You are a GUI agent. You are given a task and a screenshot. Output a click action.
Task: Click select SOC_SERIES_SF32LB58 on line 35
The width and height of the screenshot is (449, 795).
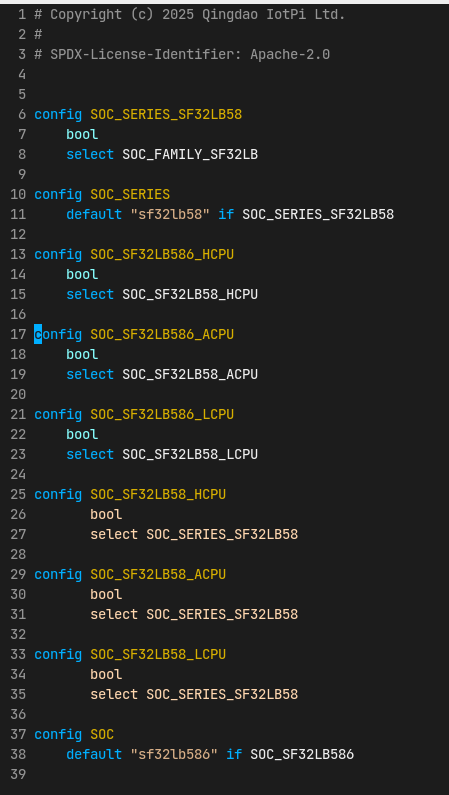[x=194, y=695]
